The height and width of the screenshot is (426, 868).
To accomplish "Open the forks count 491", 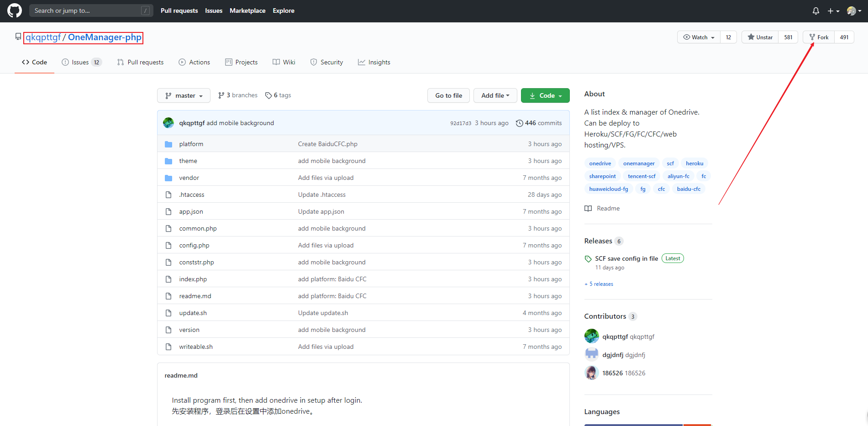I will tap(844, 37).
